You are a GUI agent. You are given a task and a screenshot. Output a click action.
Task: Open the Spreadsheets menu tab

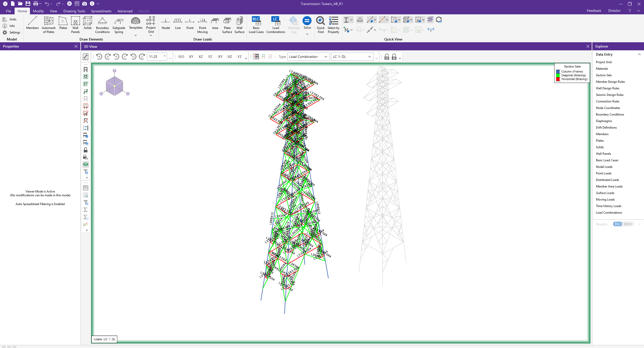(x=101, y=11)
